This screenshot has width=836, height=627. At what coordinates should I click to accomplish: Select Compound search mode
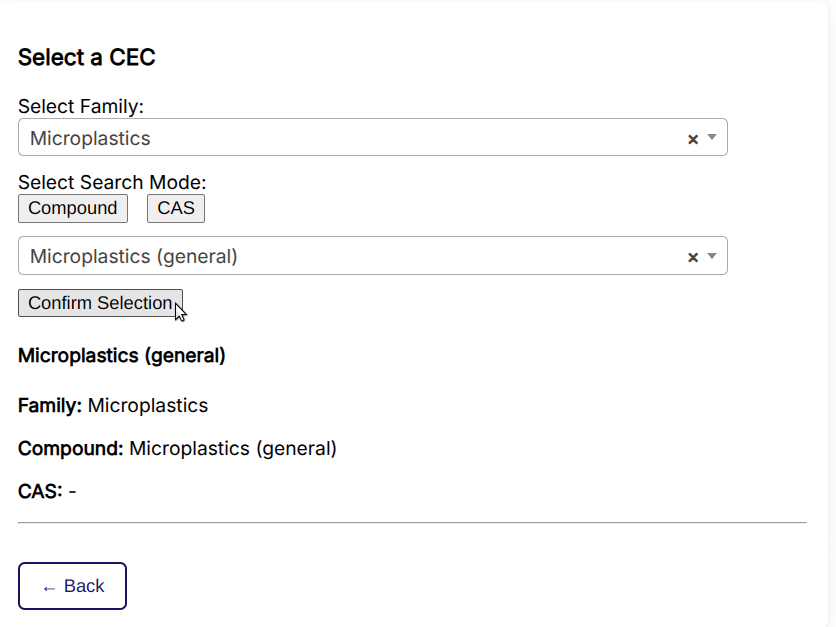click(72, 208)
